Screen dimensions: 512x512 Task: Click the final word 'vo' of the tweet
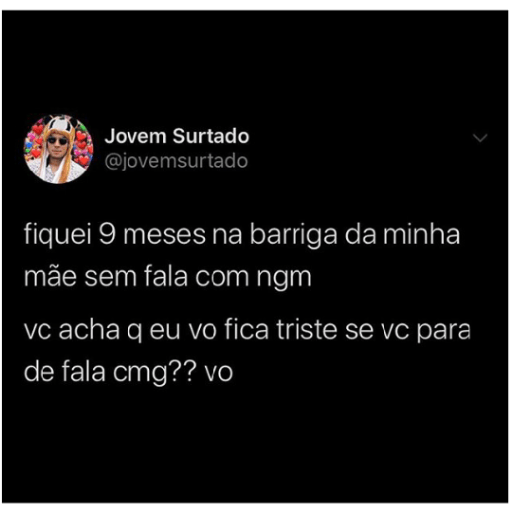219,373
